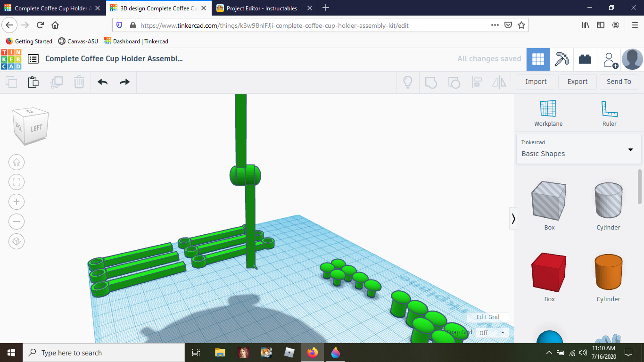Click the browser back arrow
644x362 pixels.
pyautogui.click(x=10, y=25)
